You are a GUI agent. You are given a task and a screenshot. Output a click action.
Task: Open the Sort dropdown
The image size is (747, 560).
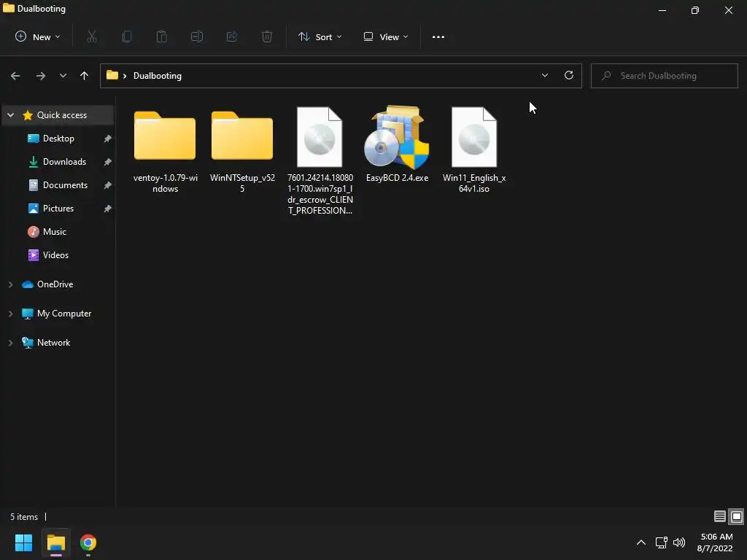[320, 36]
